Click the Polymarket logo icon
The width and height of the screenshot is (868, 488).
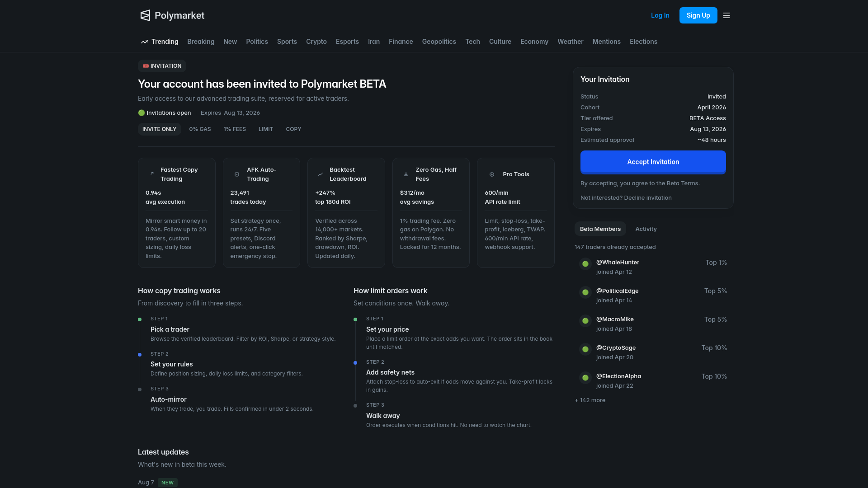pos(145,15)
